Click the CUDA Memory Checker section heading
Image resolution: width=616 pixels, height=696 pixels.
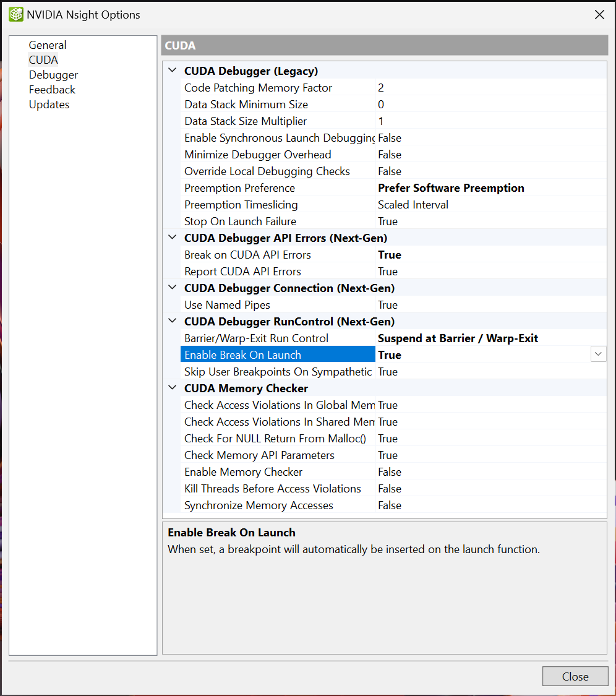[x=246, y=389]
